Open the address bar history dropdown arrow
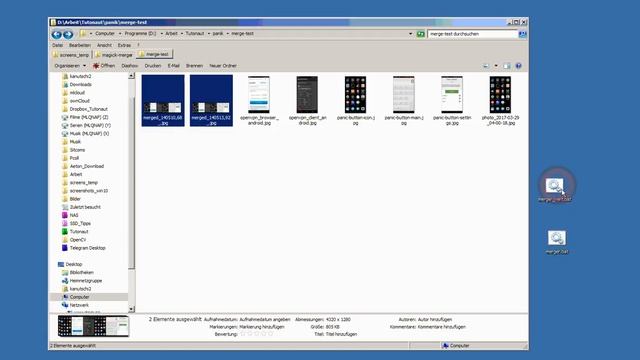Screen dimensions: 640x360 pos(410,34)
